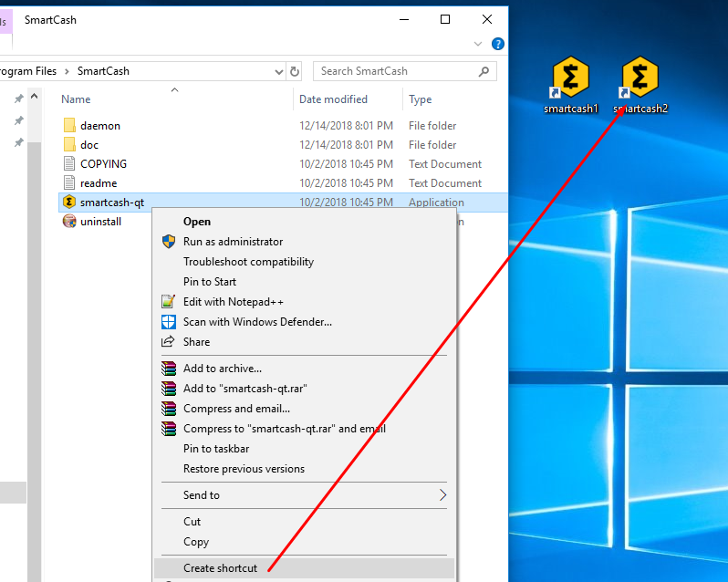The width and height of the screenshot is (728, 582).
Task: Choose Run as administrator
Action: pos(233,242)
